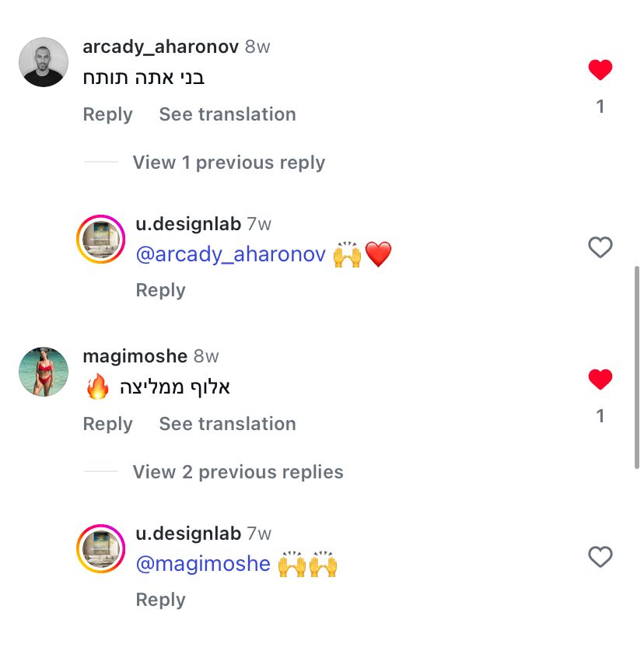Like u.designlab's reply to magimoshe

point(600,557)
